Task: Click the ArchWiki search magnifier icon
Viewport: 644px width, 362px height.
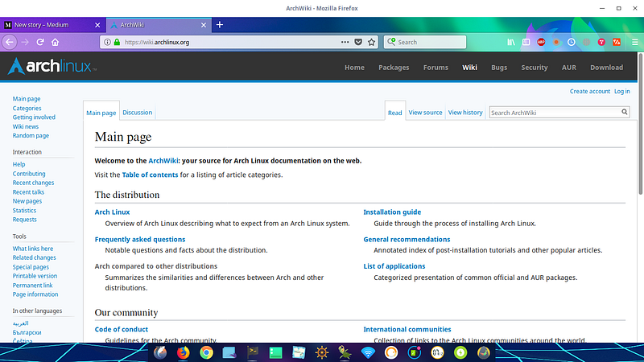Action: coord(625,112)
